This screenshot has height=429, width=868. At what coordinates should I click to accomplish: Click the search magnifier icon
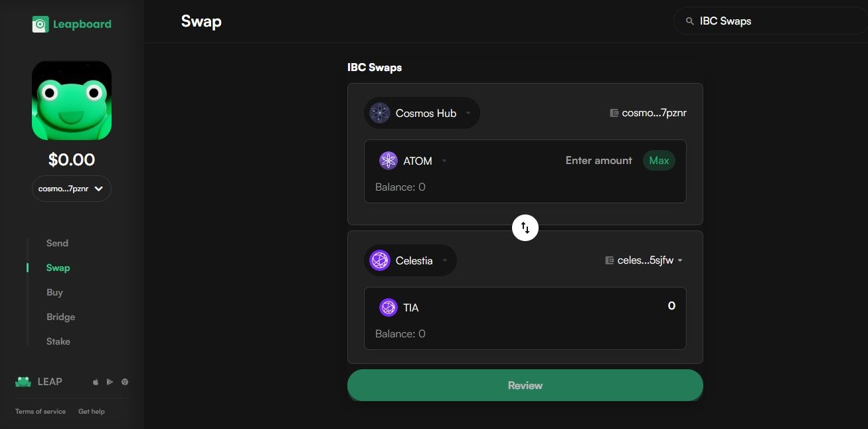click(689, 21)
